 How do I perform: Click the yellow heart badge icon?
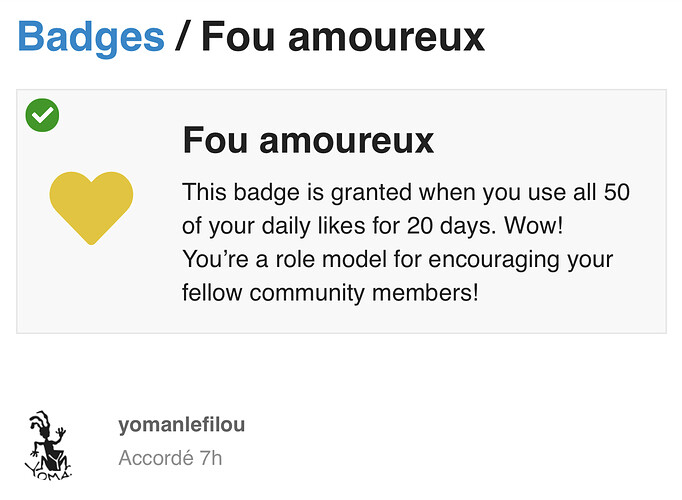[91, 208]
